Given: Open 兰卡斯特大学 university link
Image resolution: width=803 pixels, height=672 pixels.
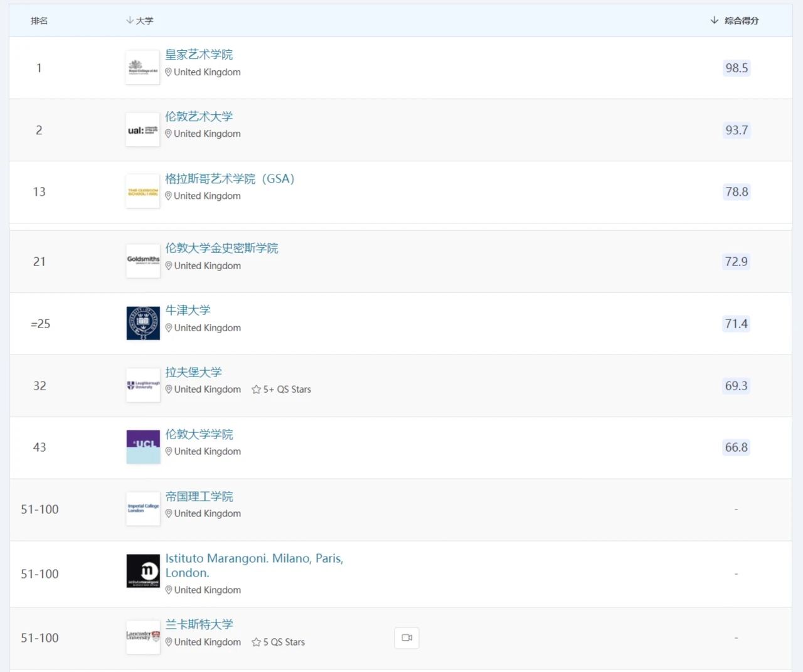Looking at the screenshot, I should point(199,624).
